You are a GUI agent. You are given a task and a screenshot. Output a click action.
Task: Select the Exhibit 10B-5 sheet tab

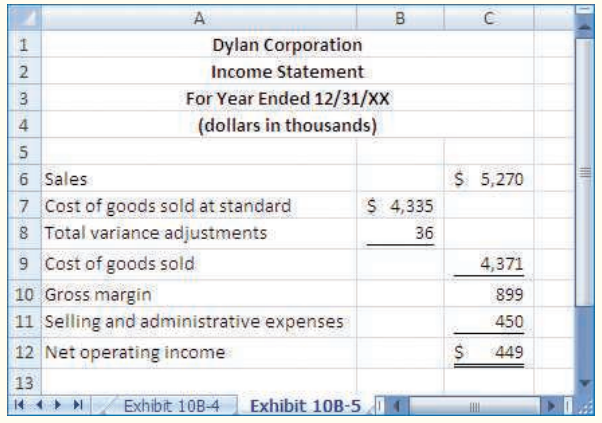(306, 406)
